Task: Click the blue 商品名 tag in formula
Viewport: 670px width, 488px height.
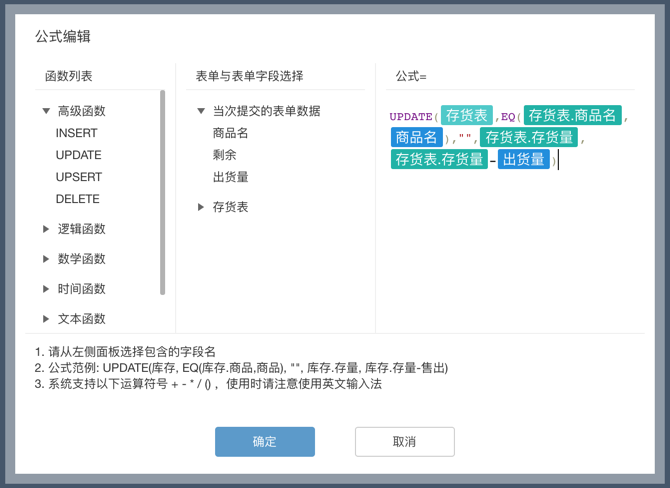Action: [417, 137]
